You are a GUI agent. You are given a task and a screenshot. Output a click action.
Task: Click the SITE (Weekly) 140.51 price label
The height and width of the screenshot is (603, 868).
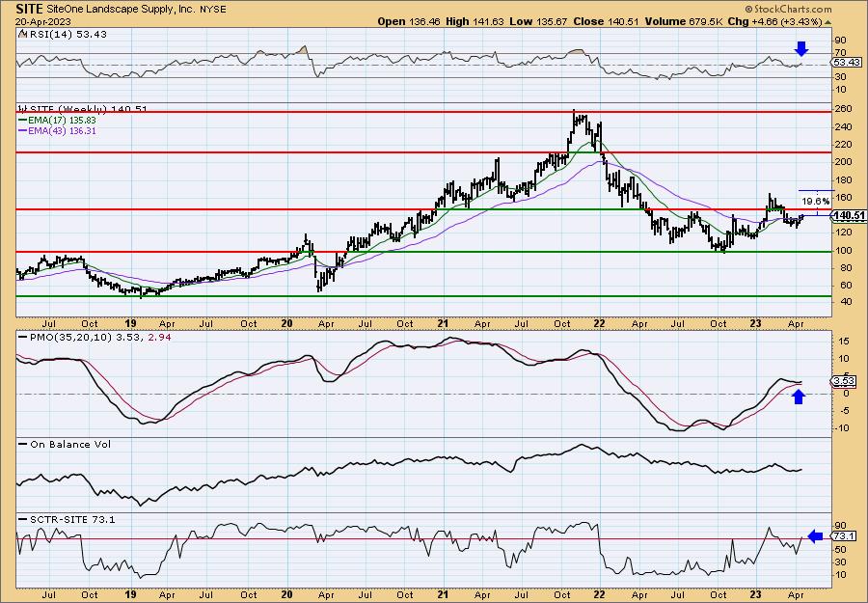(x=89, y=109)
